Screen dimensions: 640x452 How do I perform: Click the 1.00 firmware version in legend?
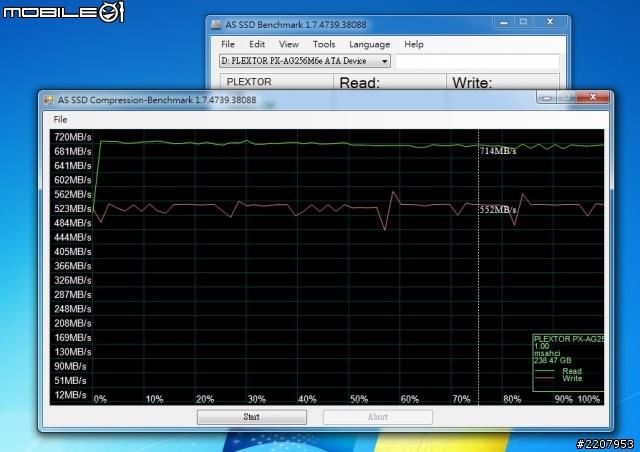[542, 346]
